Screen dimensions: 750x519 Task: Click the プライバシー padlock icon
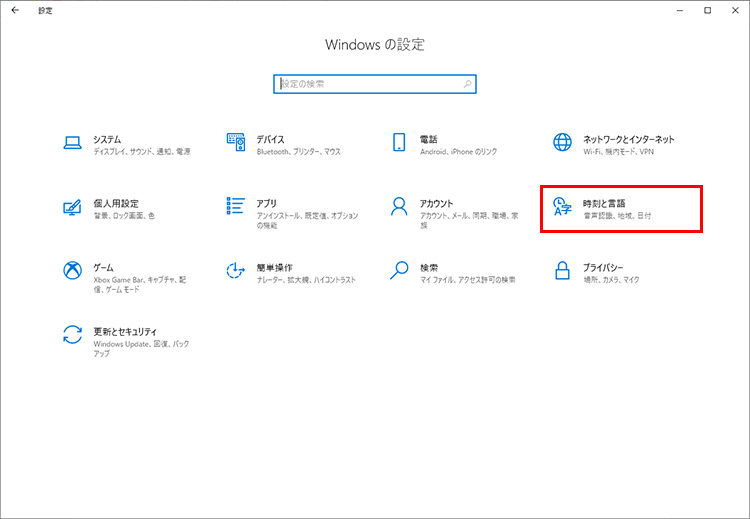pyautogui.click(x=563, y=271)
